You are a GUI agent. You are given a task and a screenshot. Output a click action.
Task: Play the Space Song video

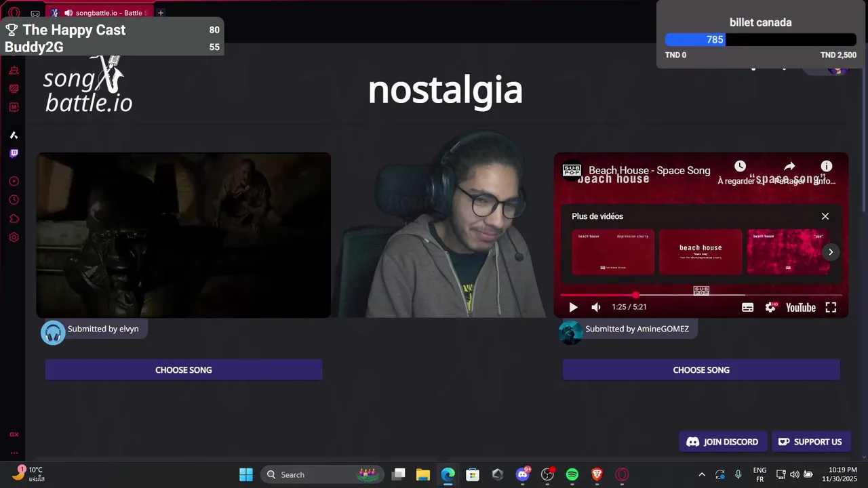tap(573, 307)
